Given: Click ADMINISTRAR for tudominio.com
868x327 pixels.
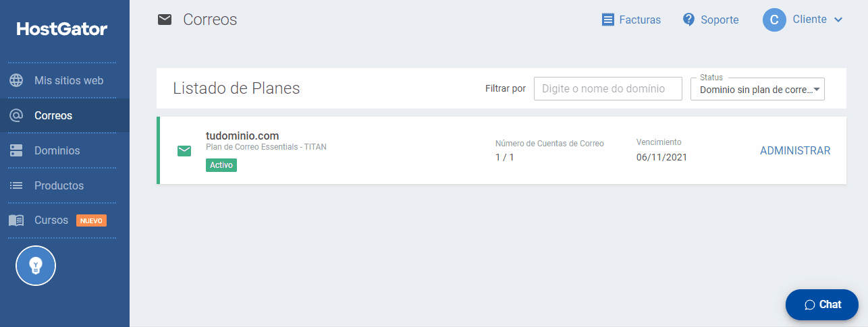Looking at the screenshot, I should pos(795,150).
